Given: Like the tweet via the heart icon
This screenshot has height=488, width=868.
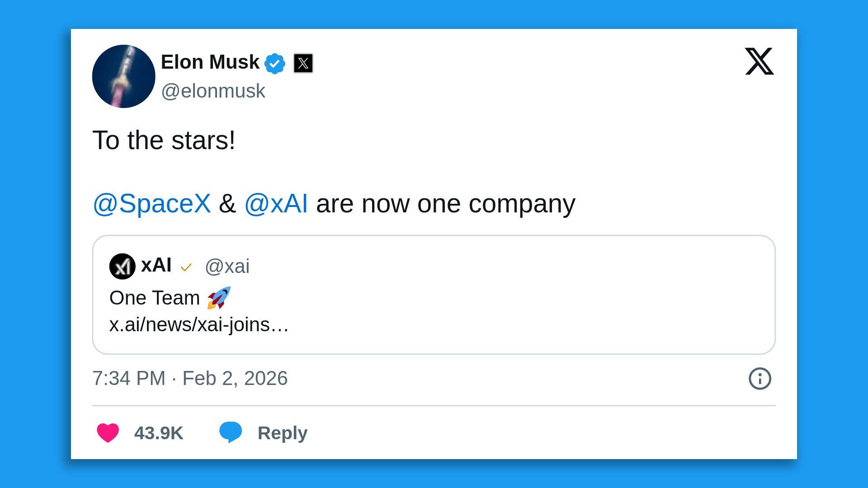Looking at the screenshot, I should 108,433.
